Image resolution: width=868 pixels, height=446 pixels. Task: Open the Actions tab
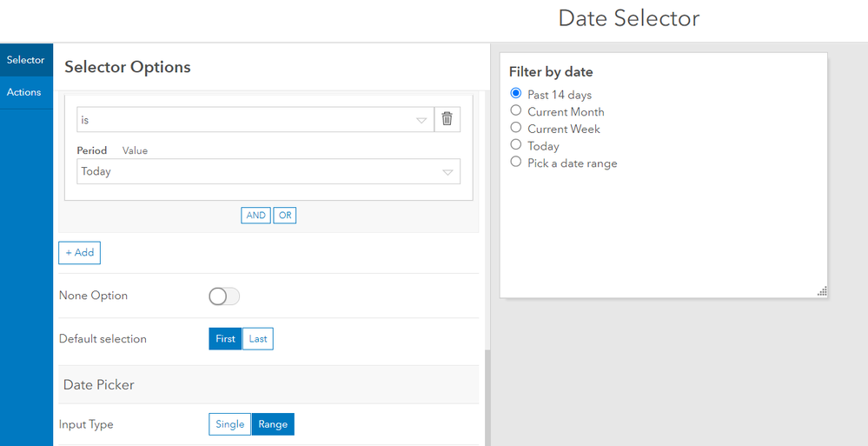click(24, 92)
